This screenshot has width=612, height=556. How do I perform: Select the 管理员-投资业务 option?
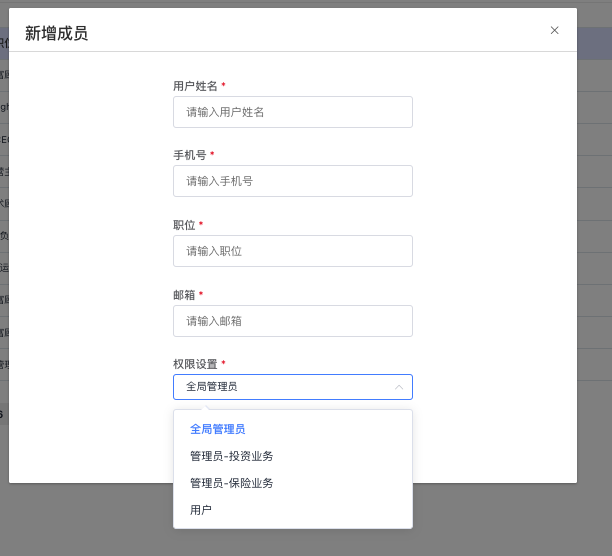232,456
